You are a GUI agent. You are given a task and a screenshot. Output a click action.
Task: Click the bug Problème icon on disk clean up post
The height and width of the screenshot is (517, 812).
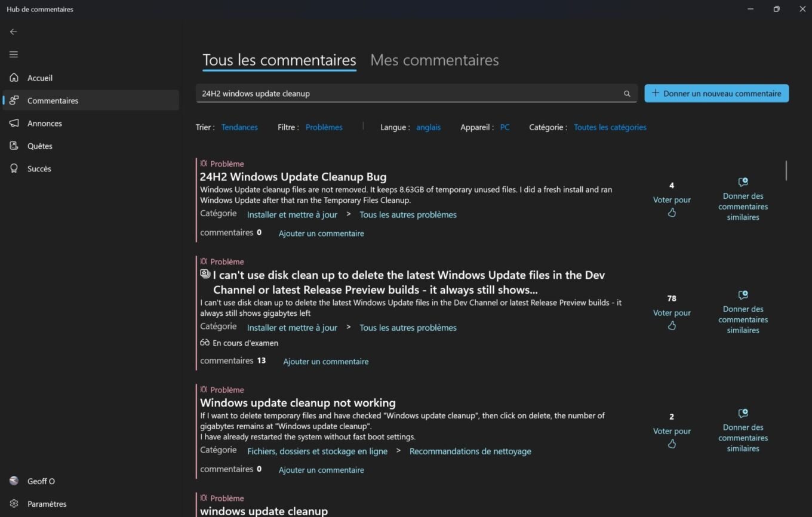204,261
